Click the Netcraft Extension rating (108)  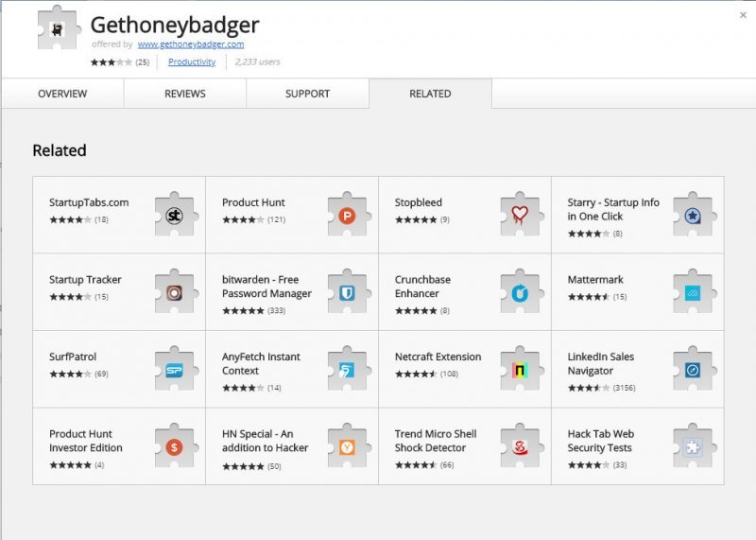(427, 374)
